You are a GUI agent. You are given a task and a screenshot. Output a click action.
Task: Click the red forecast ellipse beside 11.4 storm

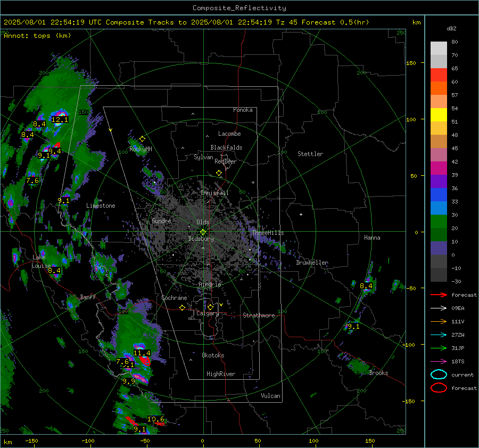coord(145,361)
